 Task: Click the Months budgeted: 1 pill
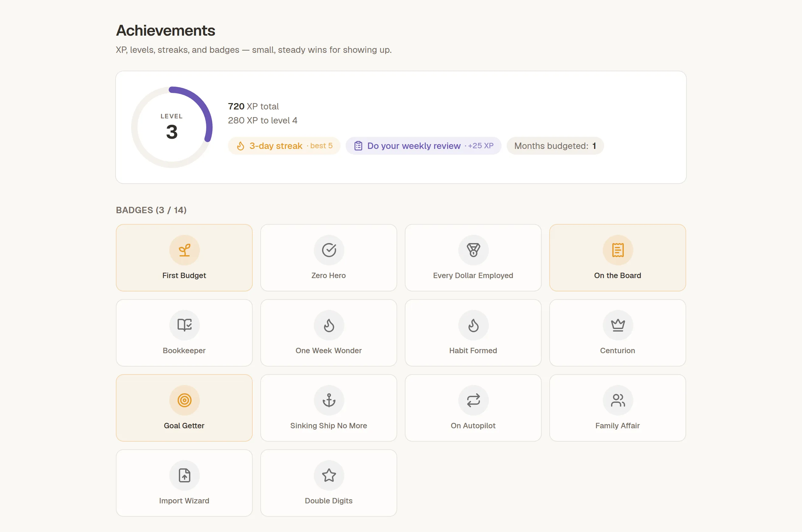pyautogui.click(x=555, y=146)
